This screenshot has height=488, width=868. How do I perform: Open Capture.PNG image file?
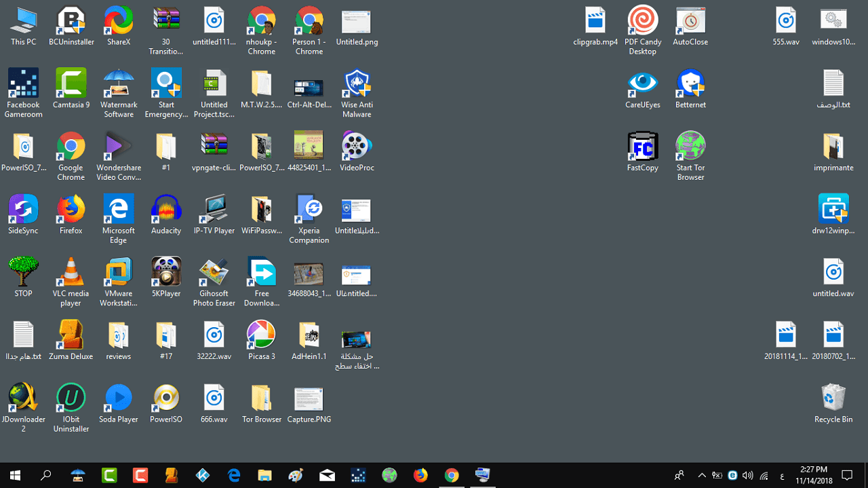pos(309,405)
